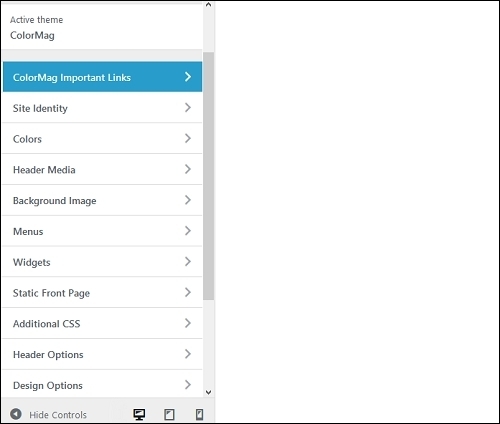
Task: Switch to desktop preview icon
Action: (x=139, y=414)
